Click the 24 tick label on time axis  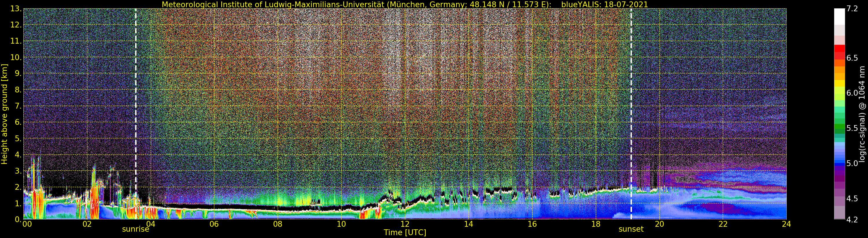[x=786, y=224]
